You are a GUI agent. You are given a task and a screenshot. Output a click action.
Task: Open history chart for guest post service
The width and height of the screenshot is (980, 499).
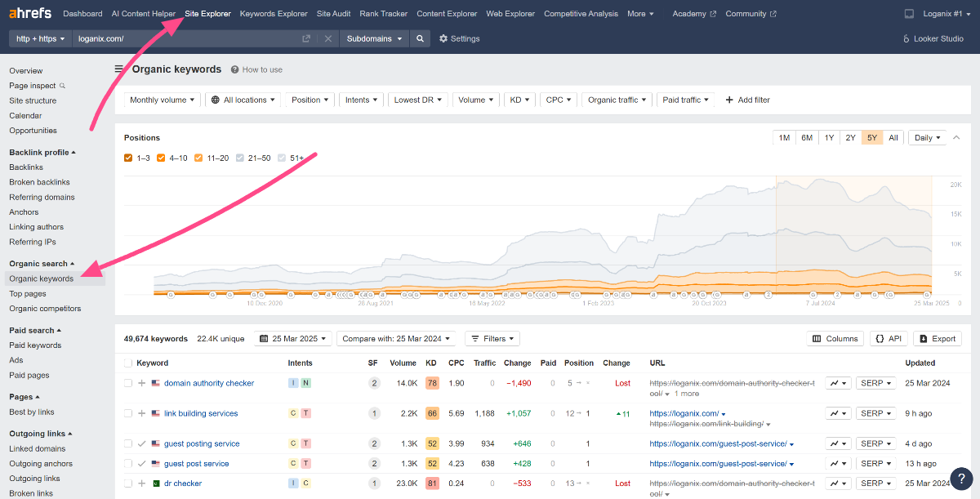coord(838,464)
